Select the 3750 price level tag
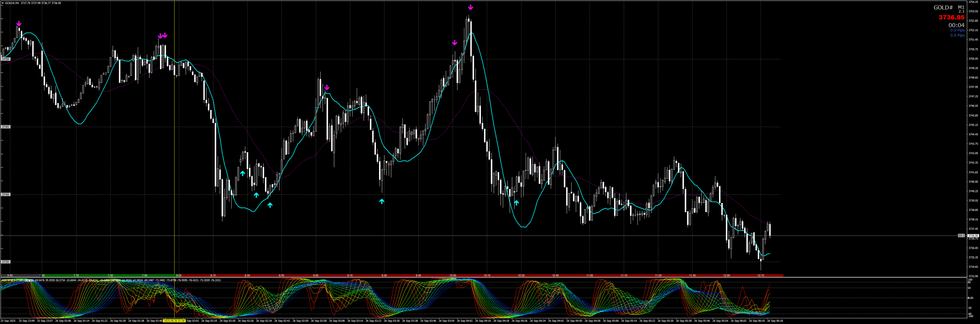The width and height of the screenshot is (980, 324). pos(5,59)
